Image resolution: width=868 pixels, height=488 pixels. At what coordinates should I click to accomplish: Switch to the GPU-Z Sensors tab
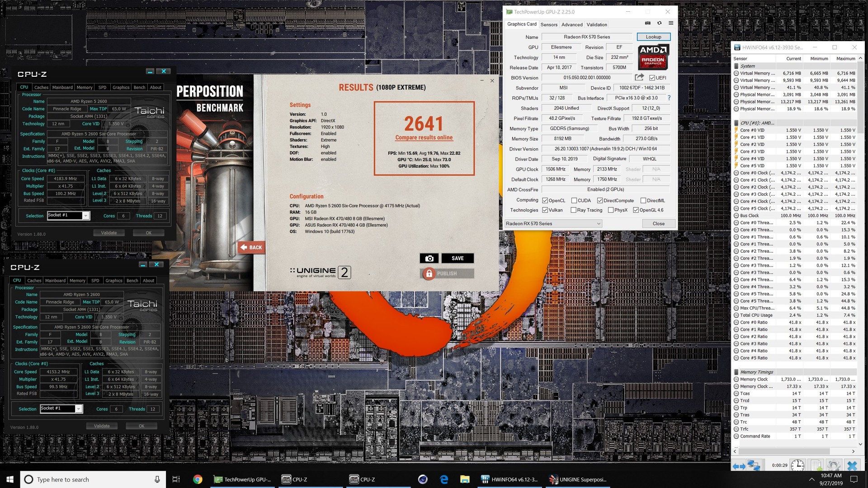(549, 25)
